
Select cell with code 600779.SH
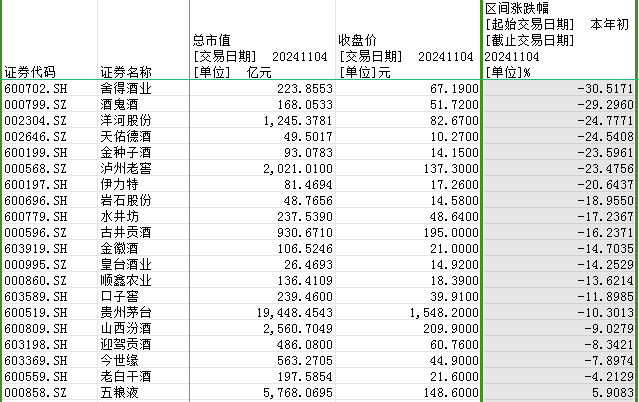click(x=50, y=216)
